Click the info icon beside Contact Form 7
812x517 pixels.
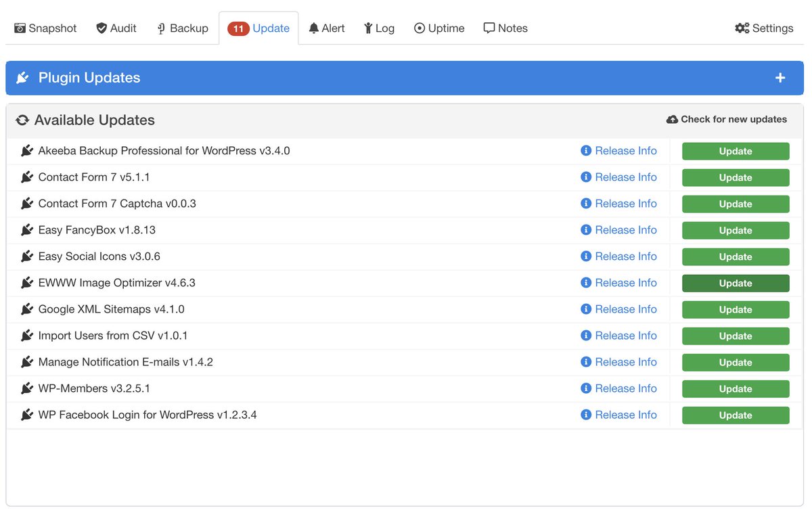pos(585,177)
